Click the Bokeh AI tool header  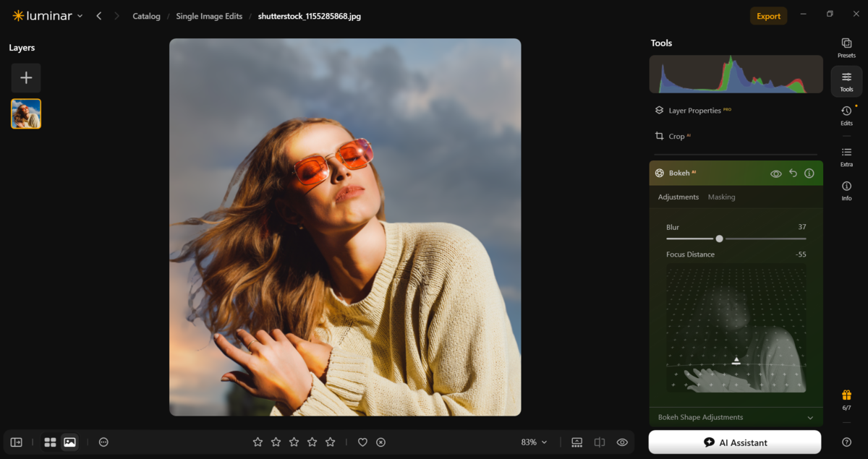736,173
